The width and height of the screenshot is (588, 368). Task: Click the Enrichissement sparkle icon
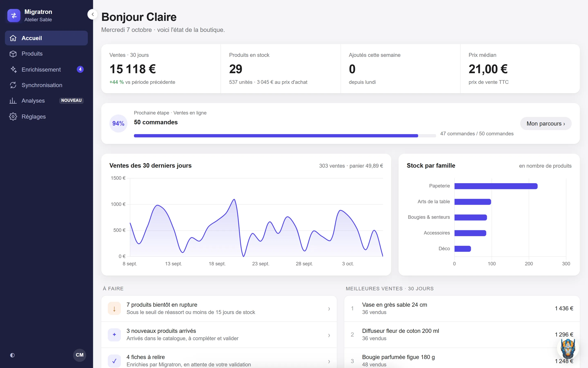tap(13, 69)
